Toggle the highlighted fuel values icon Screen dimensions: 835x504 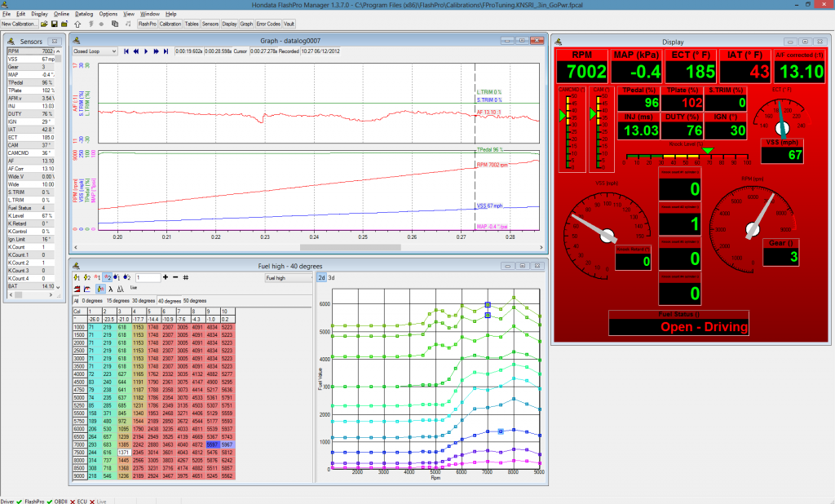click(100, 289)
